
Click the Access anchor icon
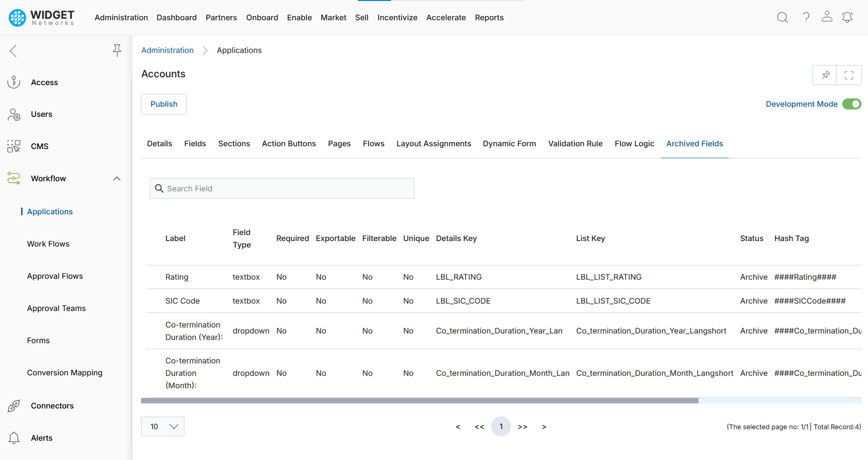14,82
